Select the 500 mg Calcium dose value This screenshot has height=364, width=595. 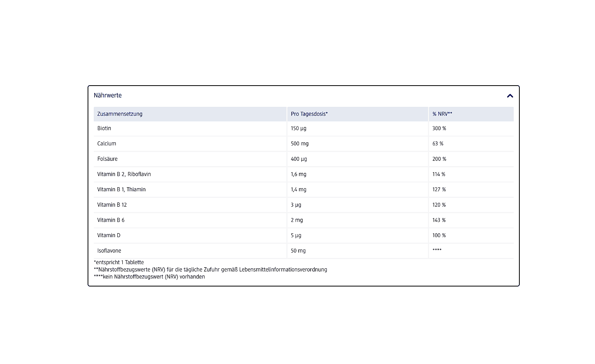point(299,144)
